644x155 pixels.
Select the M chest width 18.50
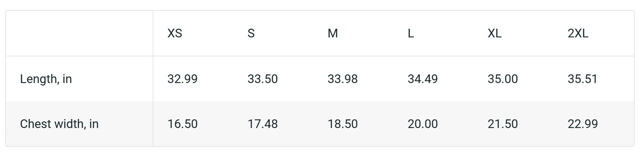pyautogui.click(x=342, y=124)
